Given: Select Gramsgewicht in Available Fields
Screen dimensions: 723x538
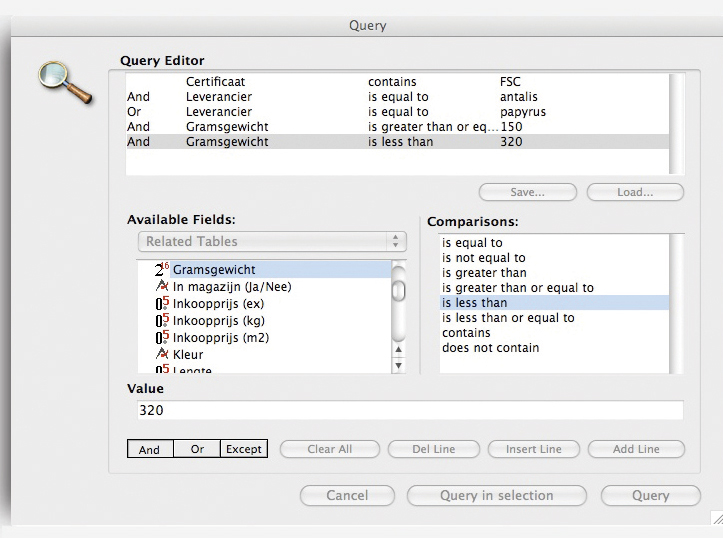Looking at the screenshot, I should pyautogui.click(x=281, y=269).
